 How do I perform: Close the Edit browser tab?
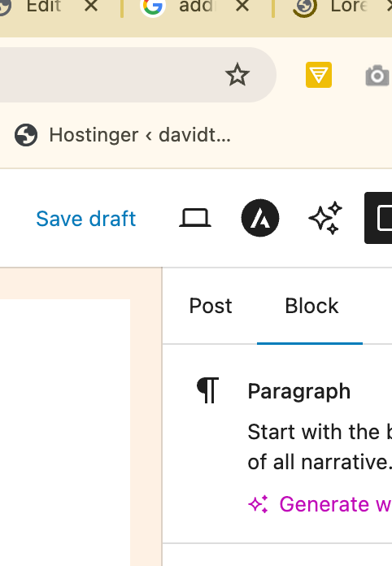[x=91, y=6]
